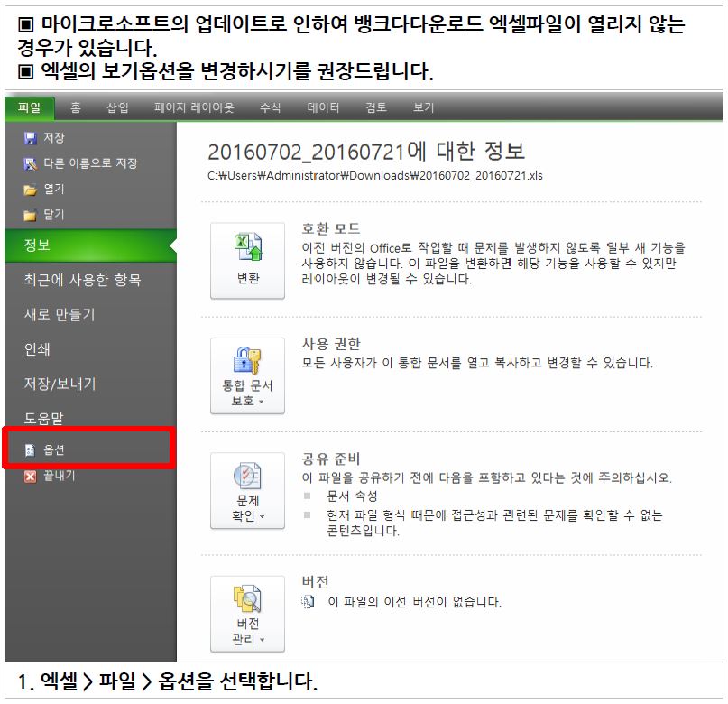The height and width of the screenshot is (704, 728).
Task: Click the Save As (다른 이름으로 저장) icon
Action: [x=30, y=163]
